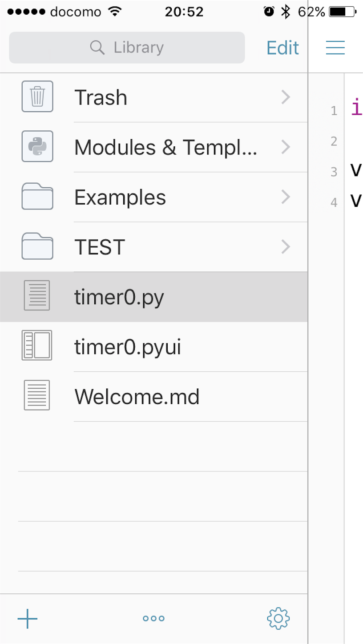Viewport: 363px width, 644px height.
Task: Click the timer0.pyui layout icon
Action: coord(37,345)
